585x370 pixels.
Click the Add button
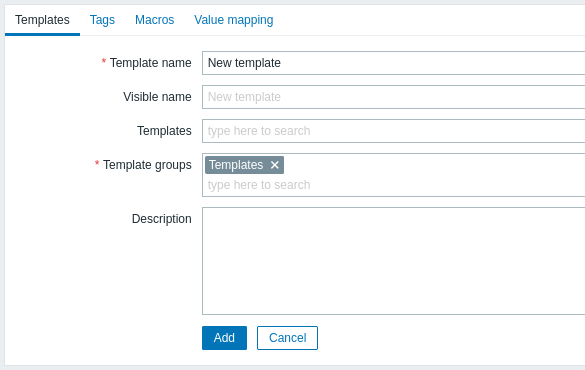coord(224,338)
